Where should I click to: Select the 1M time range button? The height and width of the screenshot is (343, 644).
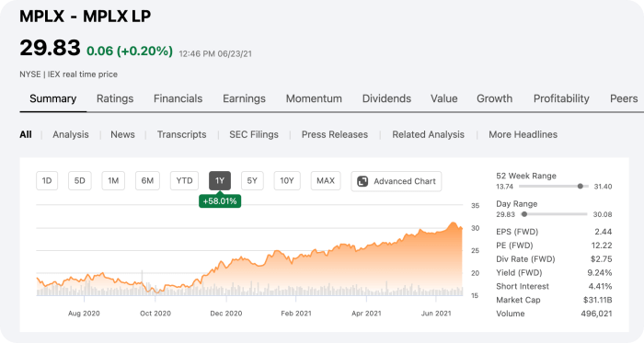[x=113, y=180]
